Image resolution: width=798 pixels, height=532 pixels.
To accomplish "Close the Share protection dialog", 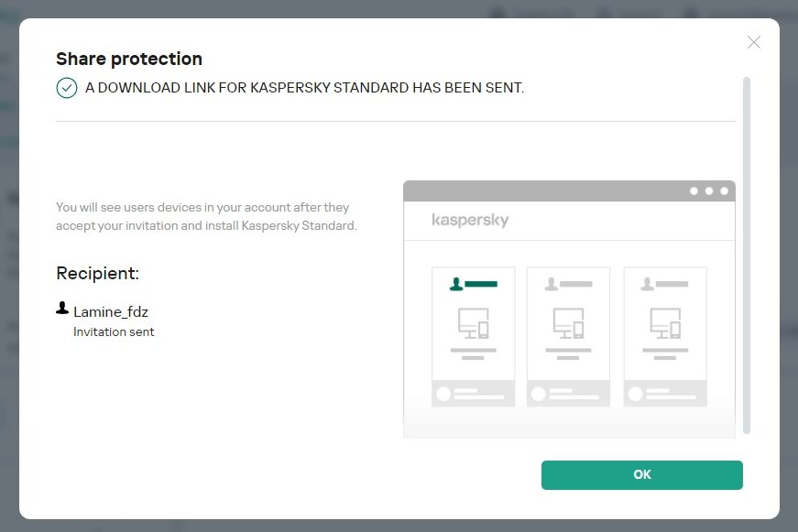I will [754, 42].
